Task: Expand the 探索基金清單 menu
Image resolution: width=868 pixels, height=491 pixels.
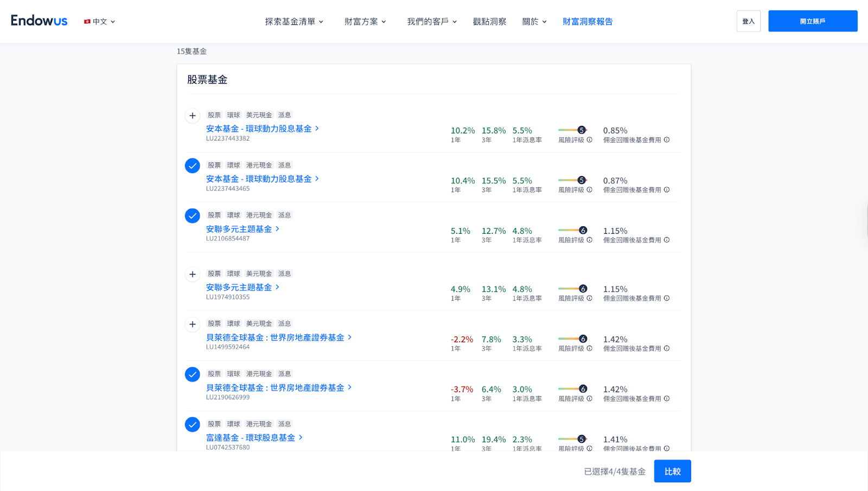Action: point(294,22)
